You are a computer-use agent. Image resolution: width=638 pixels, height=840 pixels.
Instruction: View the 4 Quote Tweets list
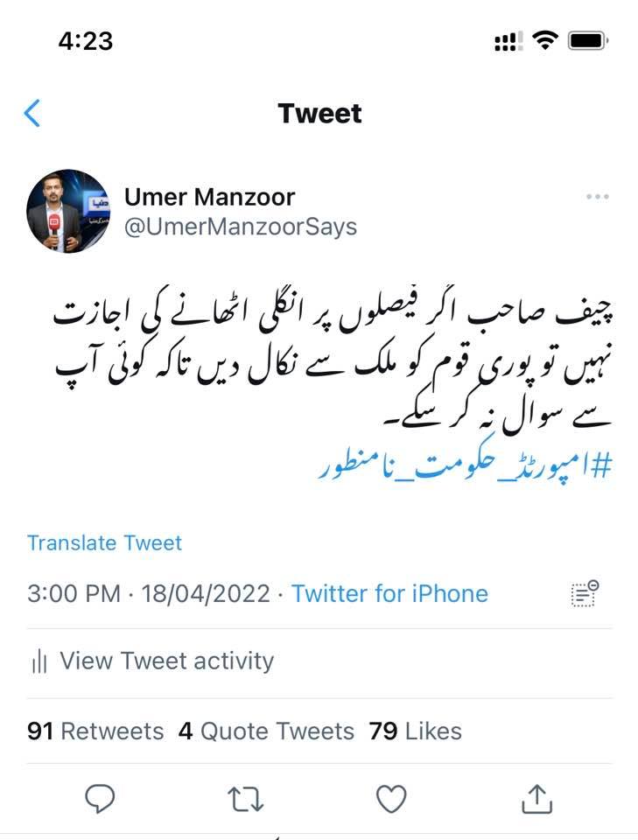[x=266, y=731]
